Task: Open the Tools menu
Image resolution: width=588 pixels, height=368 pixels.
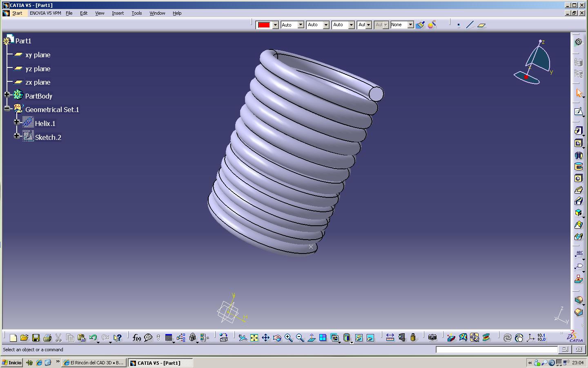Action: pos(137,13)
